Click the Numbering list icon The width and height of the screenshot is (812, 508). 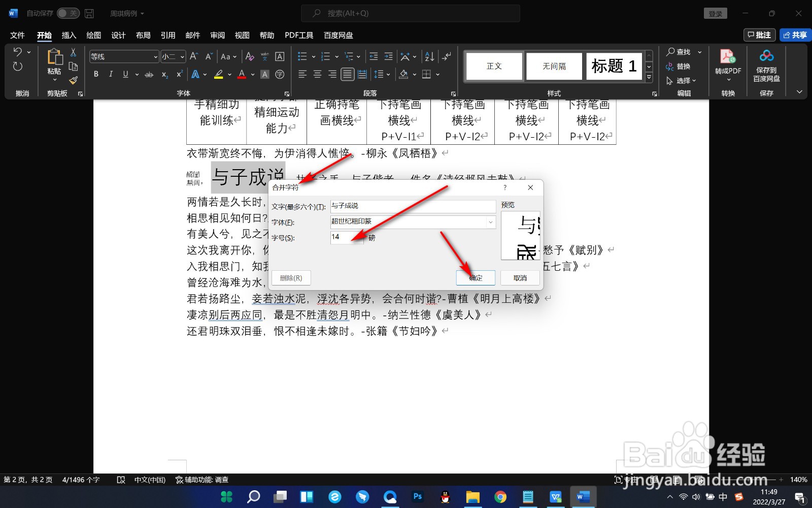(325, 56)
